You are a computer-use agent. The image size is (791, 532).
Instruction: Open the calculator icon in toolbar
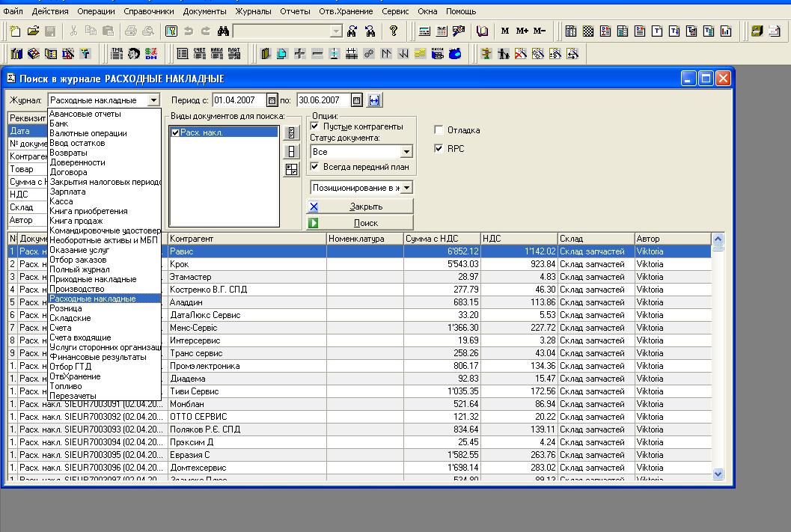click(x=425, y=31)
